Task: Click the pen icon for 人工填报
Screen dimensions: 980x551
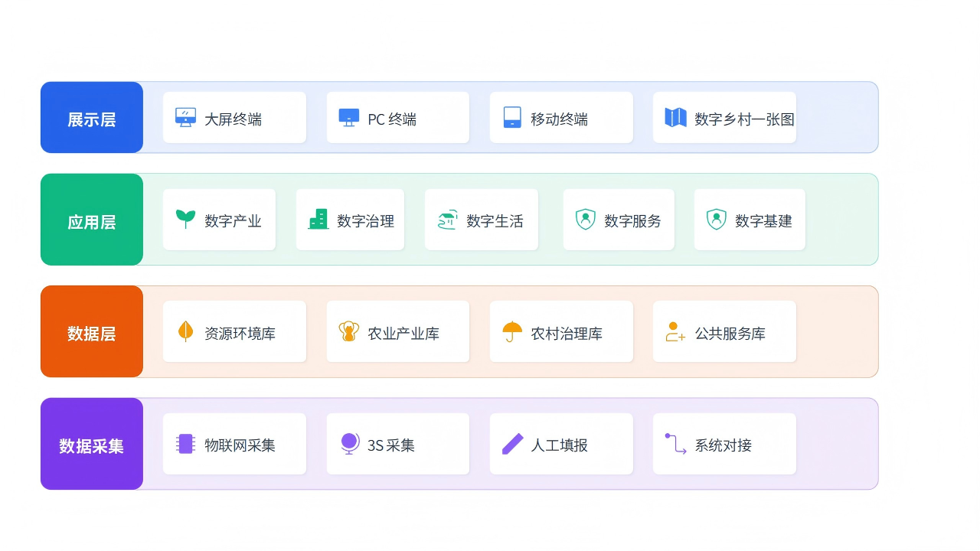Action: coord(511,444)
